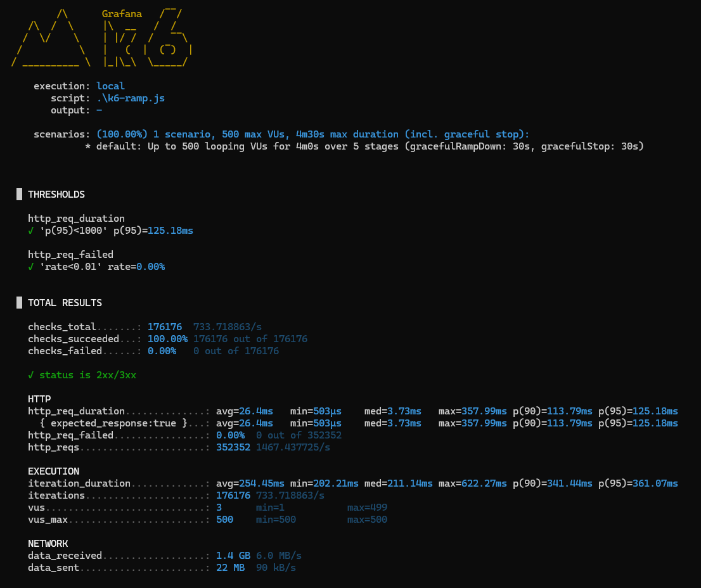Select the threshold expression 'p(95)<1000'

(x=74, y=231)
